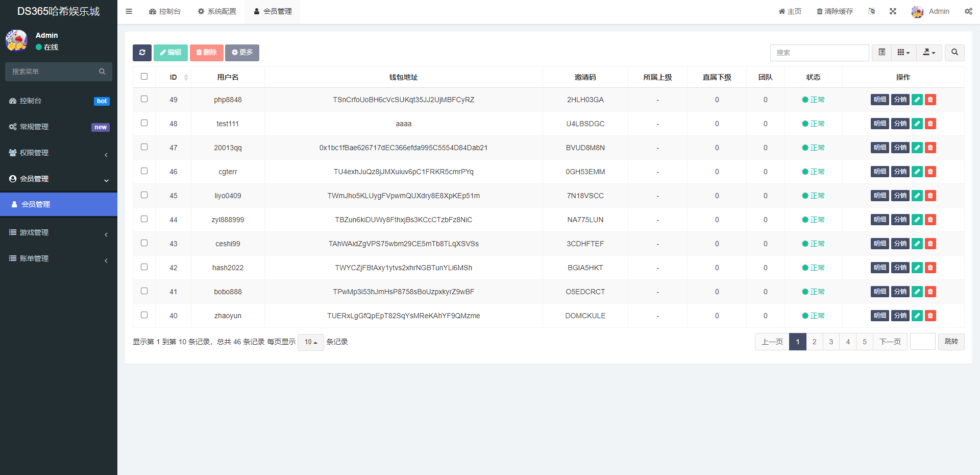Viewport: 980px width, 475px height.
Task: Open 明细 for user ceshi99
Action: 879,244
